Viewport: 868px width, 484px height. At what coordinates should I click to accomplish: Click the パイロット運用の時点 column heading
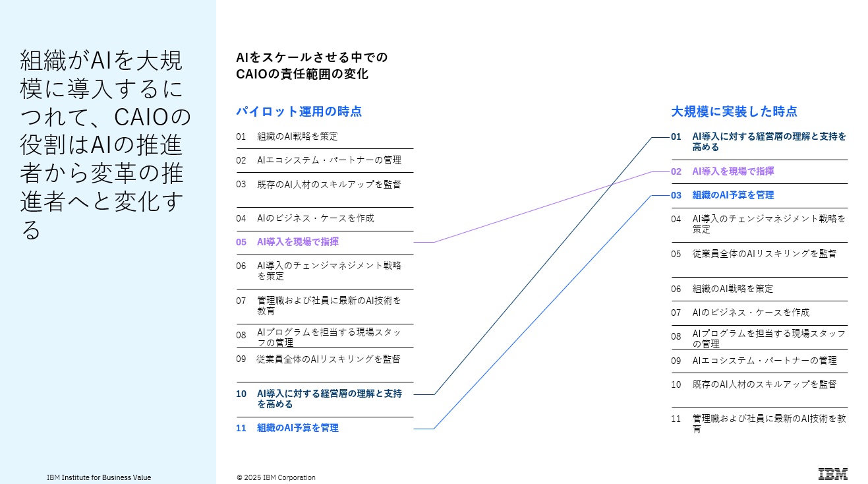coord(299,111)
